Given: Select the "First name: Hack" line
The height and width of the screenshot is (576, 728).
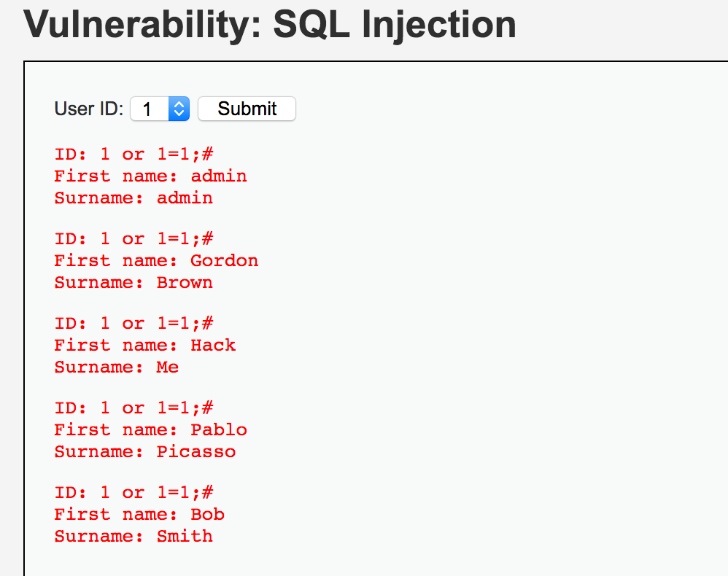Looking at the screenshot, I should coord(145,346).
